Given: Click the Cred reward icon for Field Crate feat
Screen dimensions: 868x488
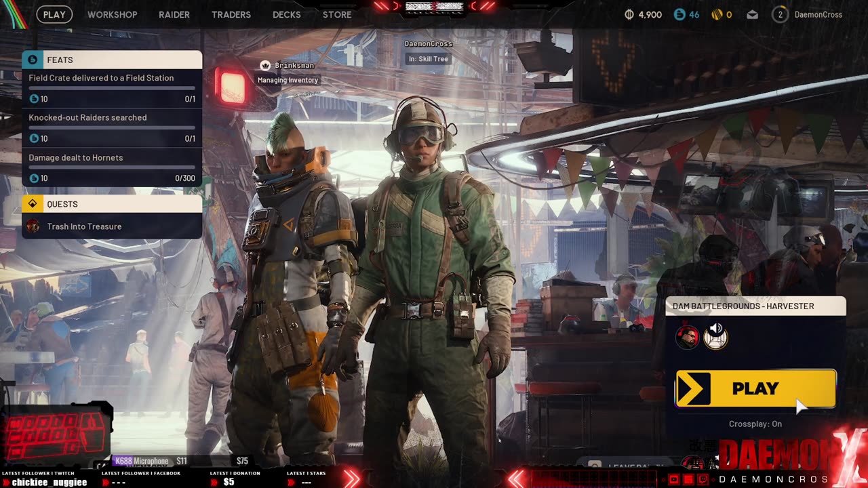Looking at the screenshot, I should click(34, 99).
